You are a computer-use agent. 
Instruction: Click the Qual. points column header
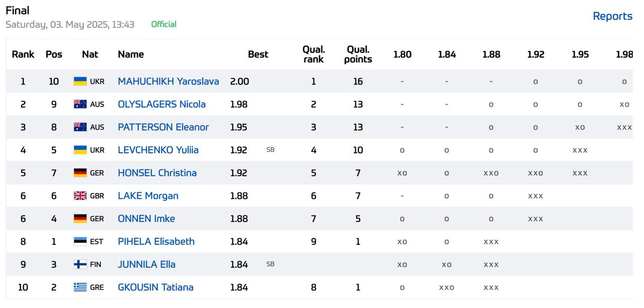point(358,54)
